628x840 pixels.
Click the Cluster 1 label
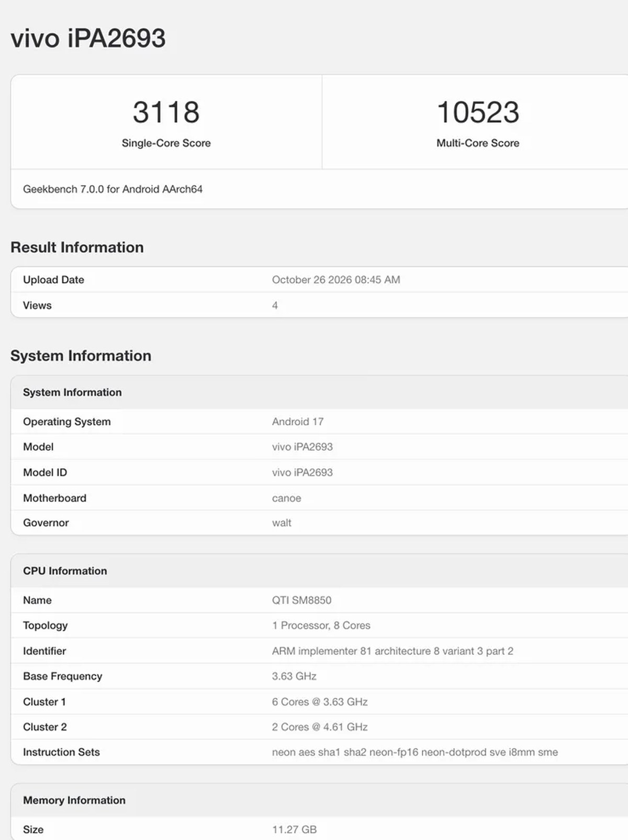pos(44,702)
